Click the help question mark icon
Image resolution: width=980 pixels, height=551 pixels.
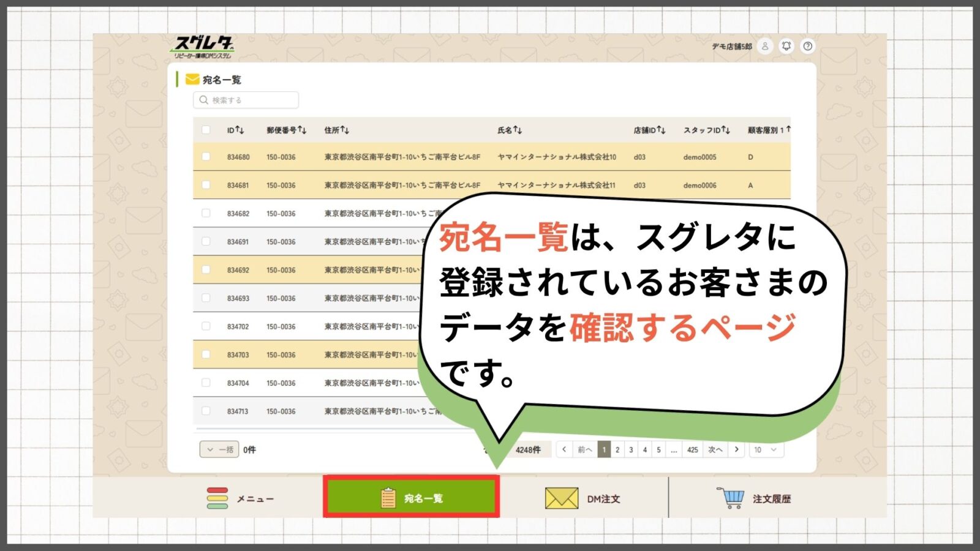click(x=808, y=46)
